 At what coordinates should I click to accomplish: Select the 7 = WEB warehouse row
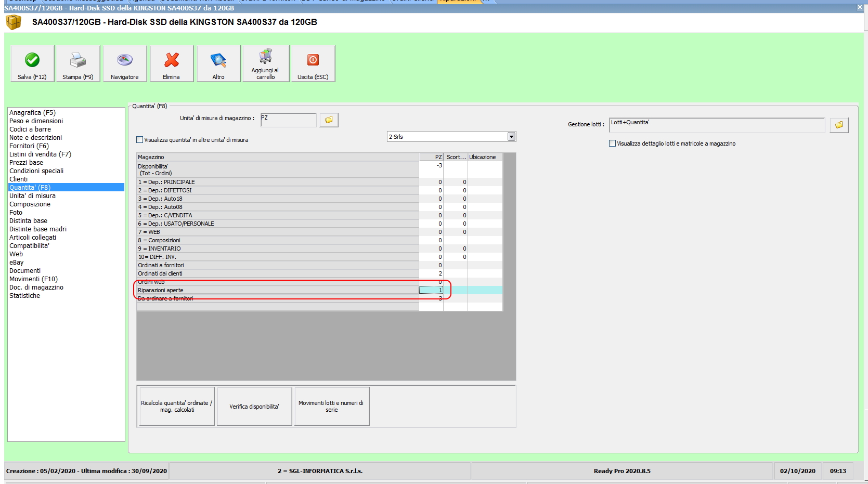pos(278,232)
